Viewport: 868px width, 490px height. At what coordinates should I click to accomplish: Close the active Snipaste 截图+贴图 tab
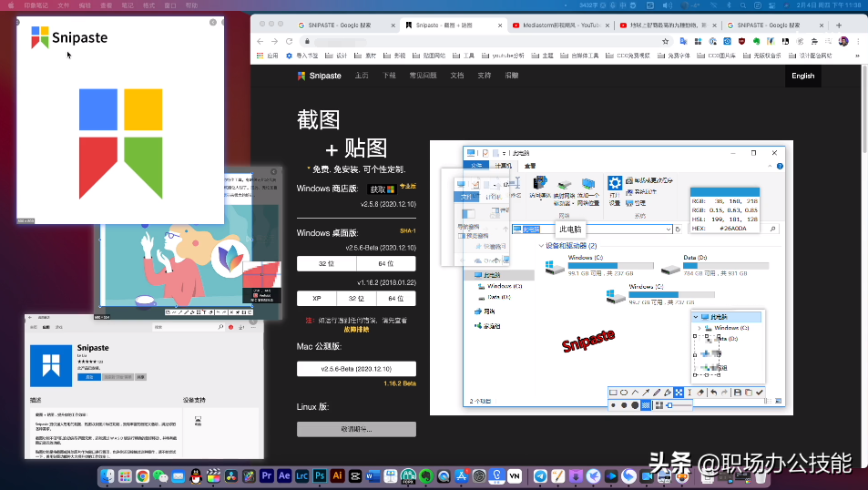tap(500, 26)
